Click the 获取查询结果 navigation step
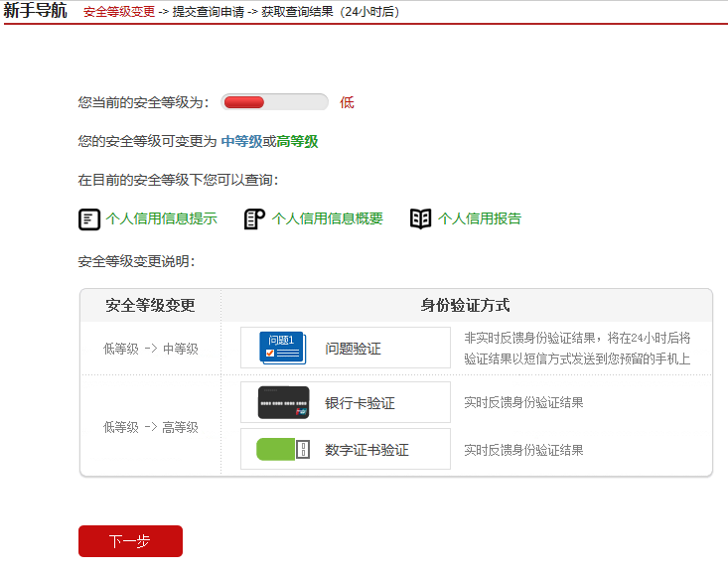The image size is (728, 573). point(298,12)
